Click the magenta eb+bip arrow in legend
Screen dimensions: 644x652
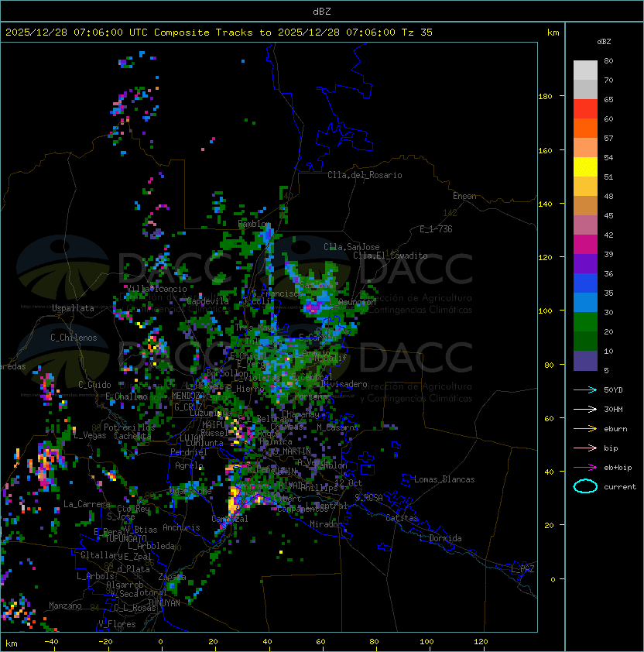pos(585,468)
